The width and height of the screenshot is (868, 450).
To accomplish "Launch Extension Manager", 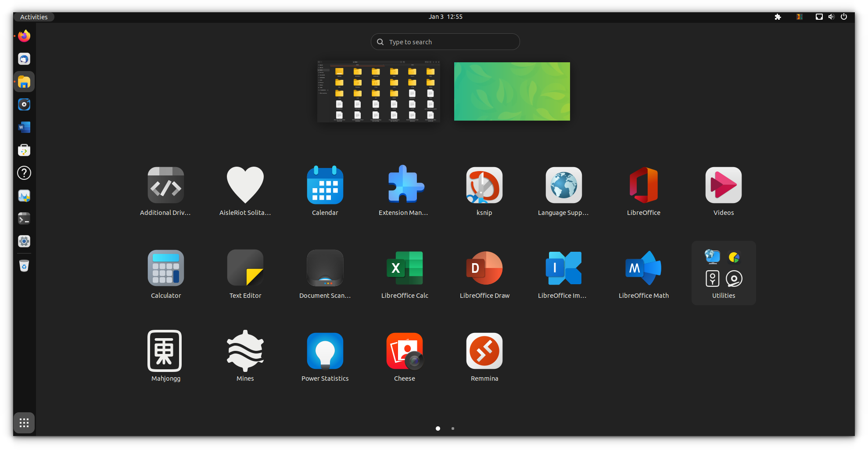I will 404,185.
